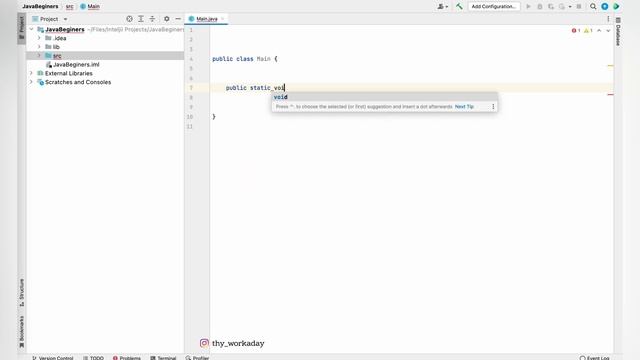Click Collapse All in Project panel
The width and height of the screenshot is (640, 360).
[x=152, y=19]
